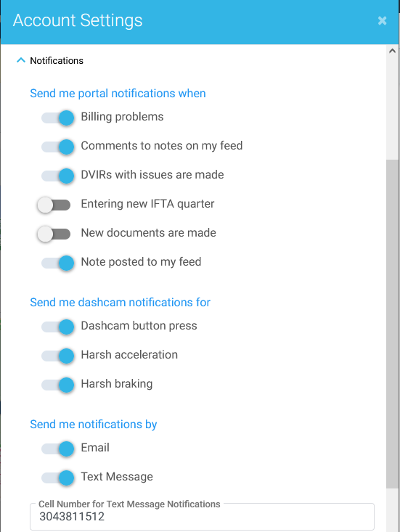Toggle Note posted to my feed
The height and width of the screenshot is (532, 400).
[x=57, y=263]
